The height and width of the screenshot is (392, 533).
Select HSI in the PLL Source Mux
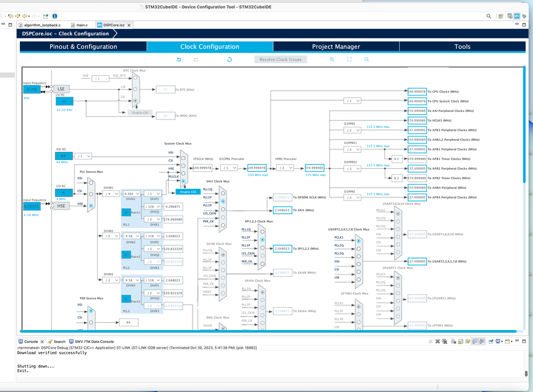click(91, 183)
